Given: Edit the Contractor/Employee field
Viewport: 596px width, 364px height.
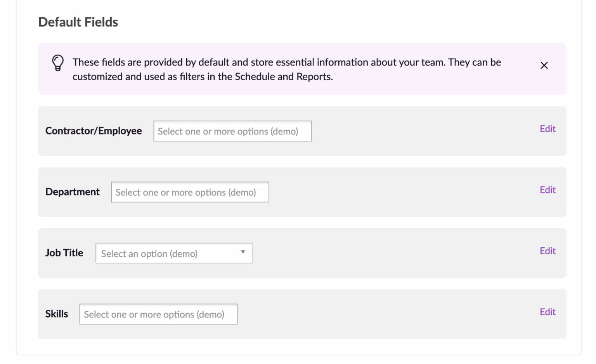Looking at the screenshot, I should 547,129.
